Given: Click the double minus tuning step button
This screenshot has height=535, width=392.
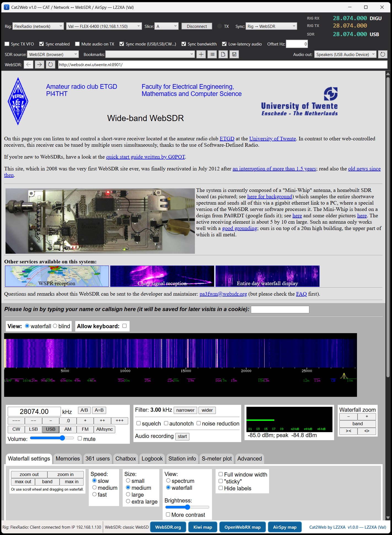Looking at the screenshot, I should click(33, 421).
